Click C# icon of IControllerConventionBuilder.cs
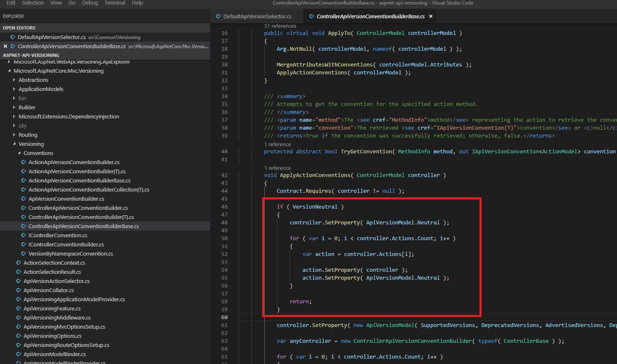This screenshot has height=364, width=617. click(24, 244)
